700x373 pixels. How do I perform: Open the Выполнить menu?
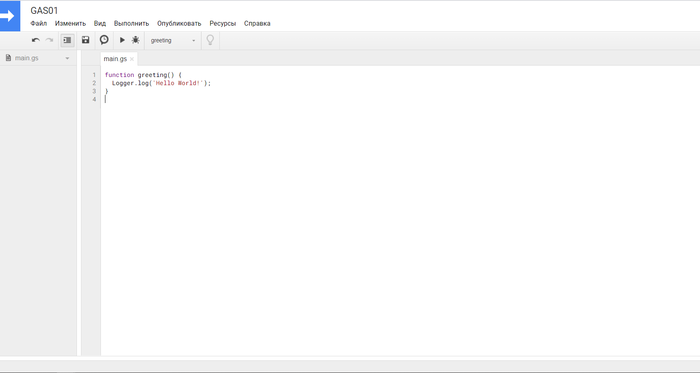131,23
